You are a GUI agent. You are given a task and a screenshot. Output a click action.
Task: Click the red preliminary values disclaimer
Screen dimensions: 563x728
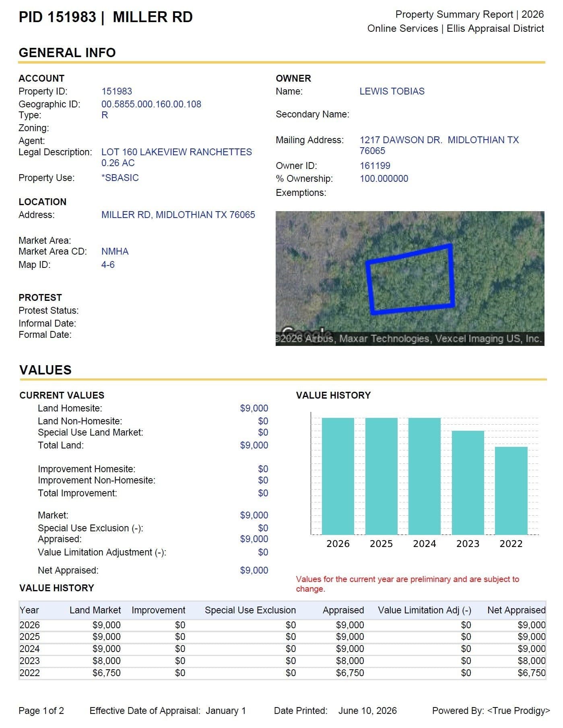[x=408, y=584]
